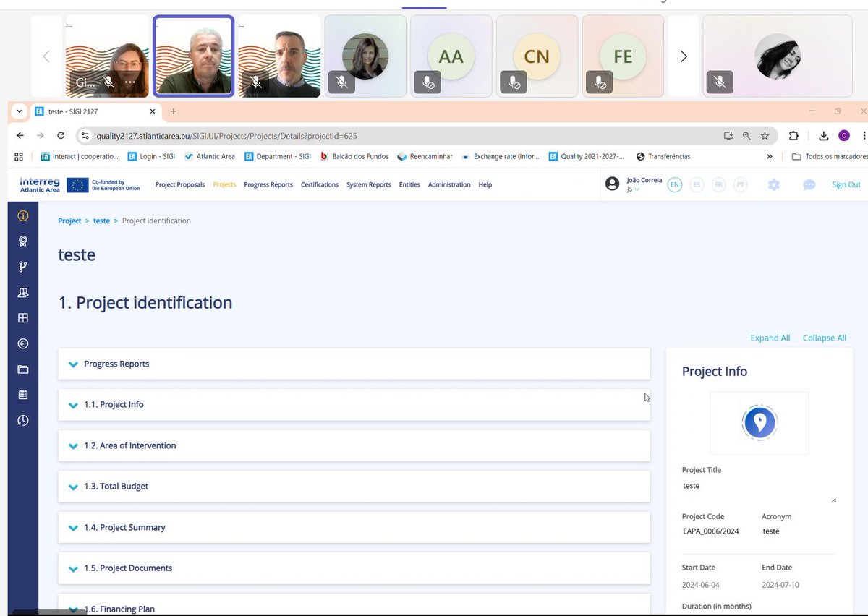The image size is (868, 616).
Task: Open the settings gear in SIGI header
Action: tap(774, 184)
